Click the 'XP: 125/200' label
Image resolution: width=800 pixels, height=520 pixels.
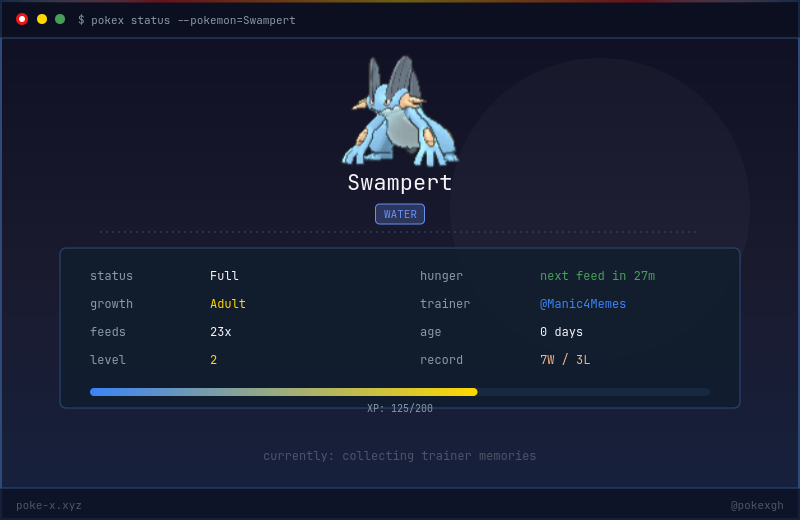[400, 408]
